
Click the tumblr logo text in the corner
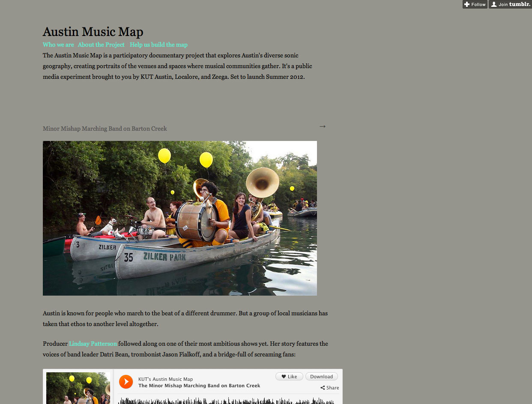pyautogui.click(x=520, y=4)
